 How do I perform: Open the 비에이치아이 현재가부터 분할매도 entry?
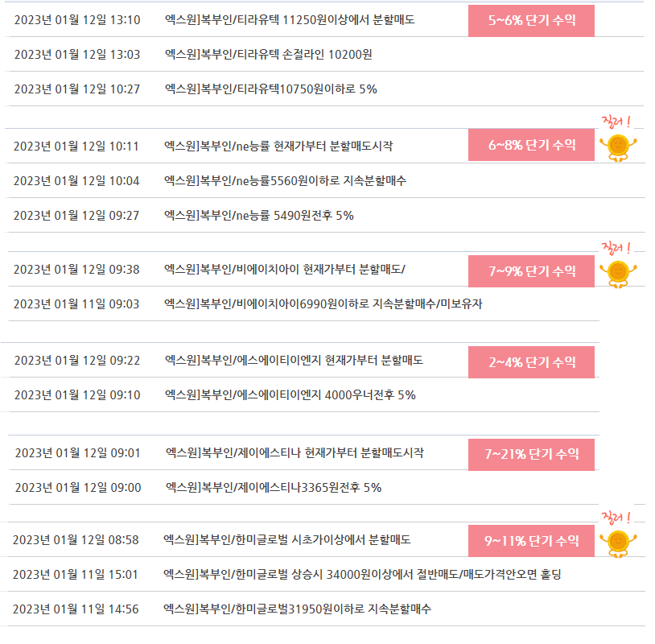pos(285,269)
